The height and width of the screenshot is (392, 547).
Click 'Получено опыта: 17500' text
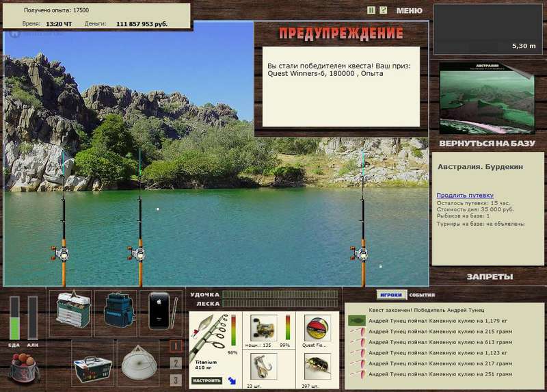point(56,10)
